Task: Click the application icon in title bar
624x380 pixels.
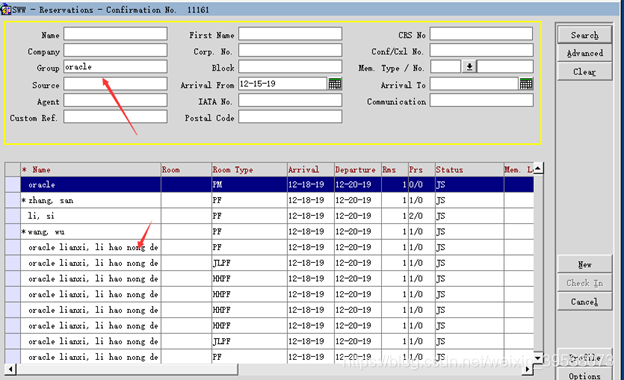Action: (x=6, y=9)
